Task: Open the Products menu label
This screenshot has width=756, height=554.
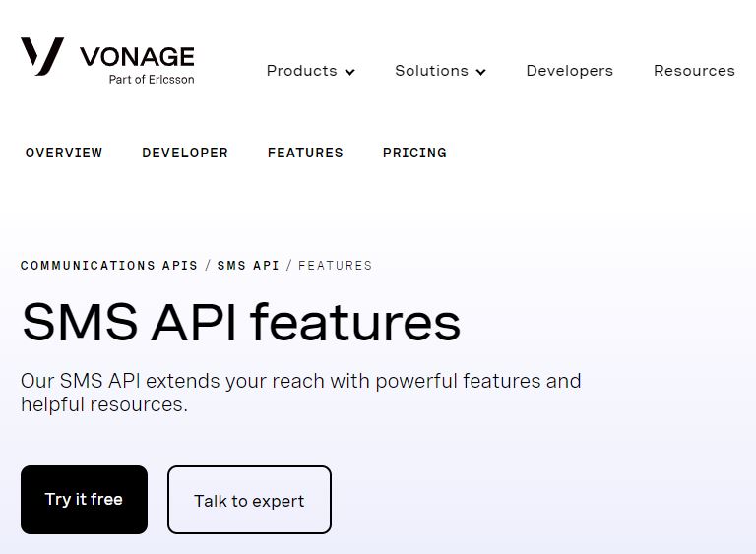Action: click(301, 71)
